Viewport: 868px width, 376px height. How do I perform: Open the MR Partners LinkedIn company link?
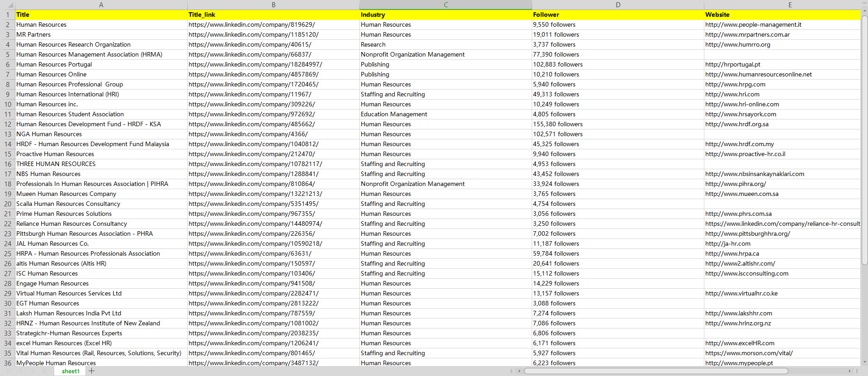tap(253, 34)
